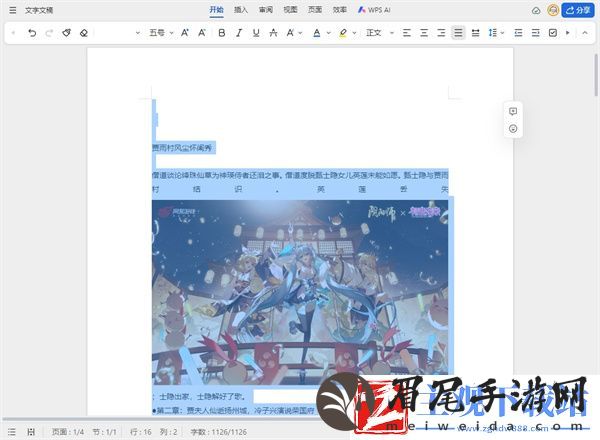Click the 字数: 1126/1126 word count
Screen dimensions: 600x440
[x=218, y=432]
